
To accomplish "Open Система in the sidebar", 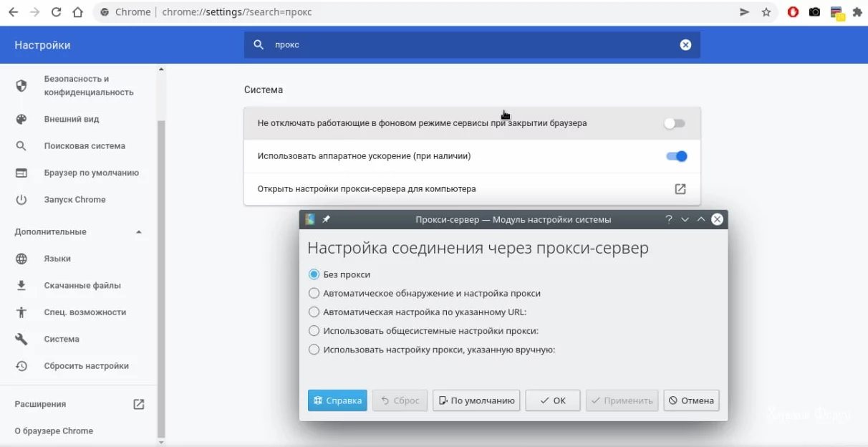I will click(x=77, y=339).
